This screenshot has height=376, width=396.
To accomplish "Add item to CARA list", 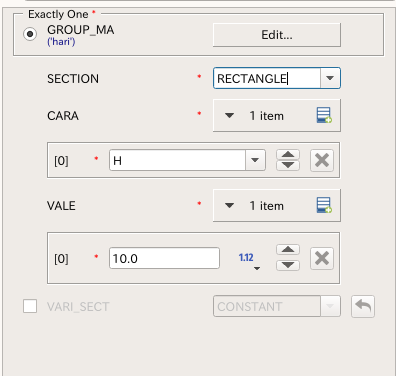I will click(x=324, y=115).
